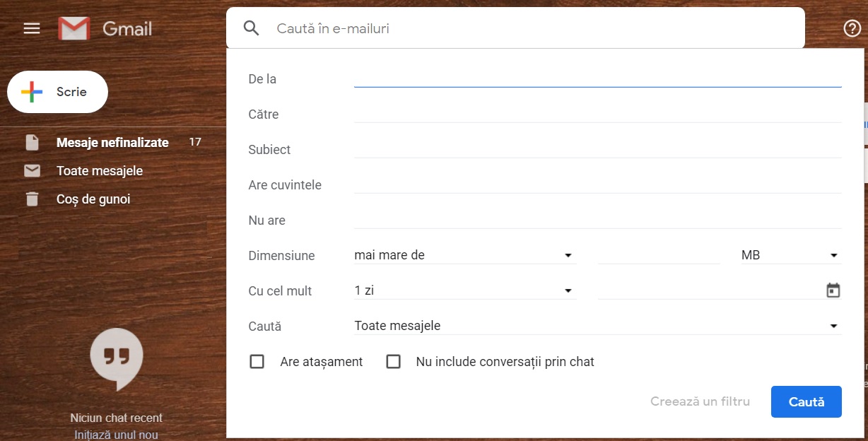This screenshot has height=441, width=868.
Task: Open Mesaje nefinalizate folder
Action: (112, 143)
